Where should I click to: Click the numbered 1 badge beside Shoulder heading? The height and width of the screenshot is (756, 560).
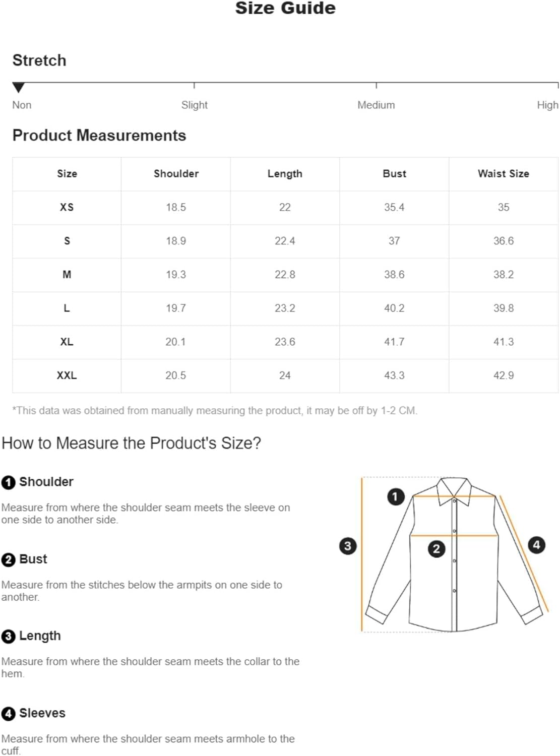tap(9, 482)
